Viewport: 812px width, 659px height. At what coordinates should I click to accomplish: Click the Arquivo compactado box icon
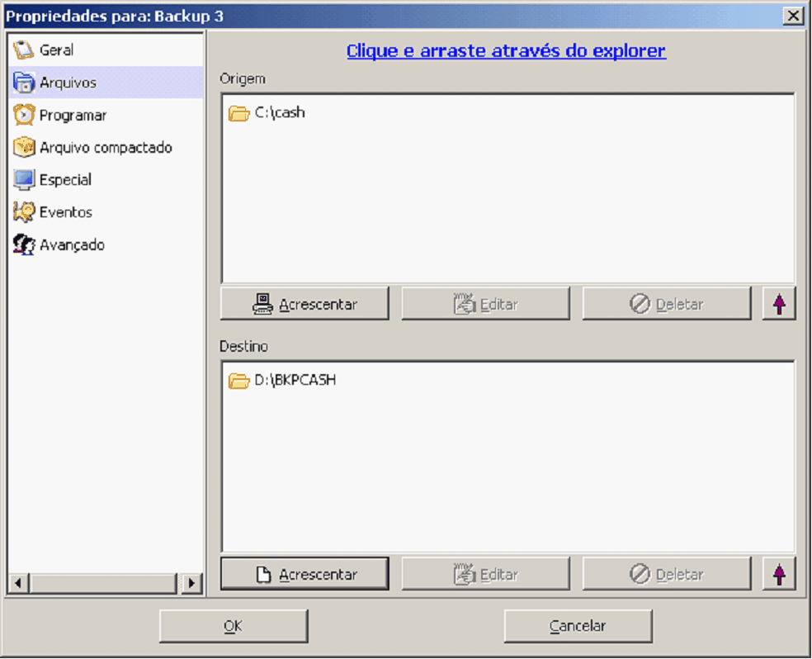coord(24,148)
